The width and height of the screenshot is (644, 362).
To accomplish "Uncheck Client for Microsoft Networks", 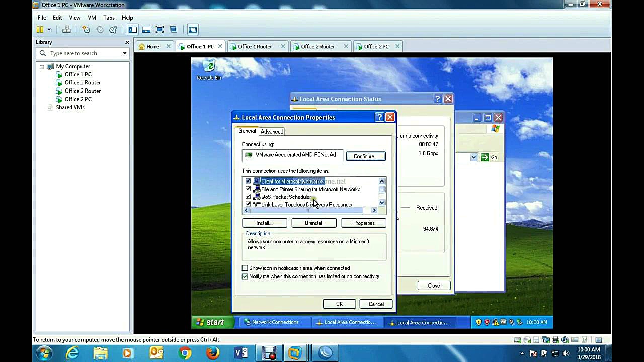I will click(x=248, y=182).
